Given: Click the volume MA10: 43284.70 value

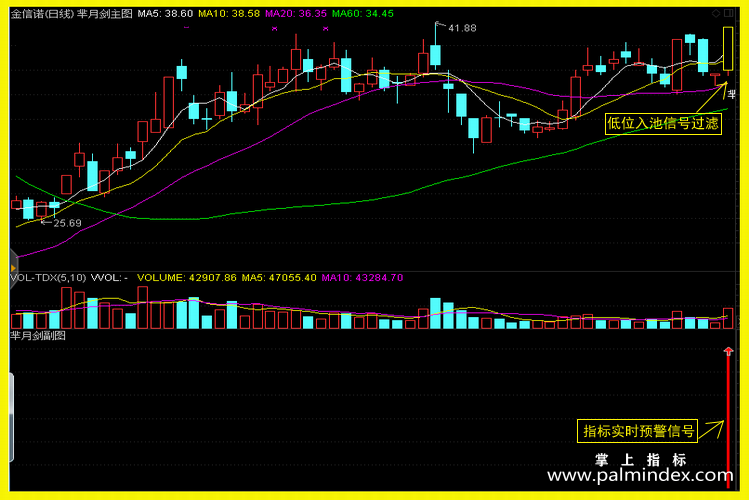Looking at the screenshot, I should 362,277.
